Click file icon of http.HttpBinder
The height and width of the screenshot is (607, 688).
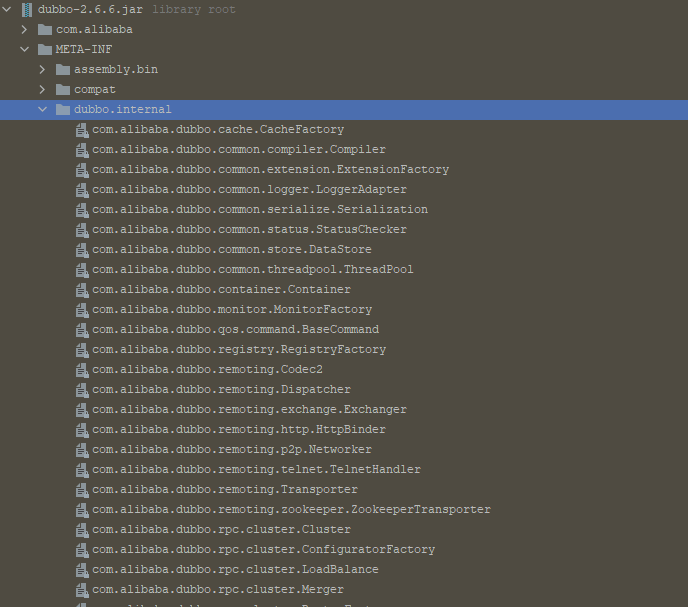tap(82, 430)
